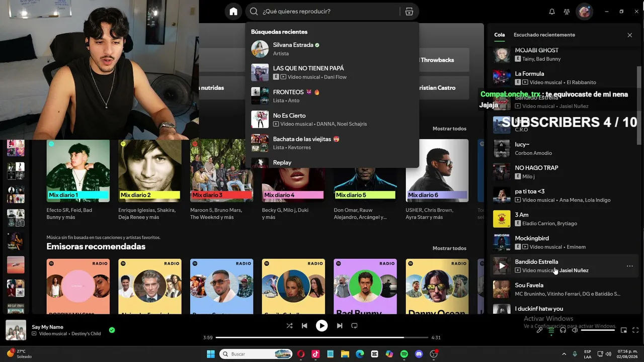
Task: Select Sou Favela in the queue
Action: point(563,289)
